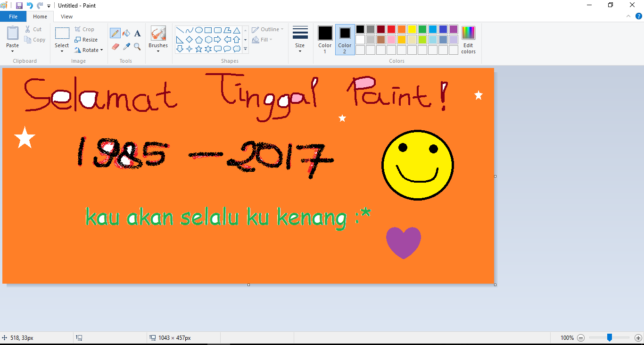Click canvas bottom-right resize handle
This screenshot has width=644, height=345.
495,285
